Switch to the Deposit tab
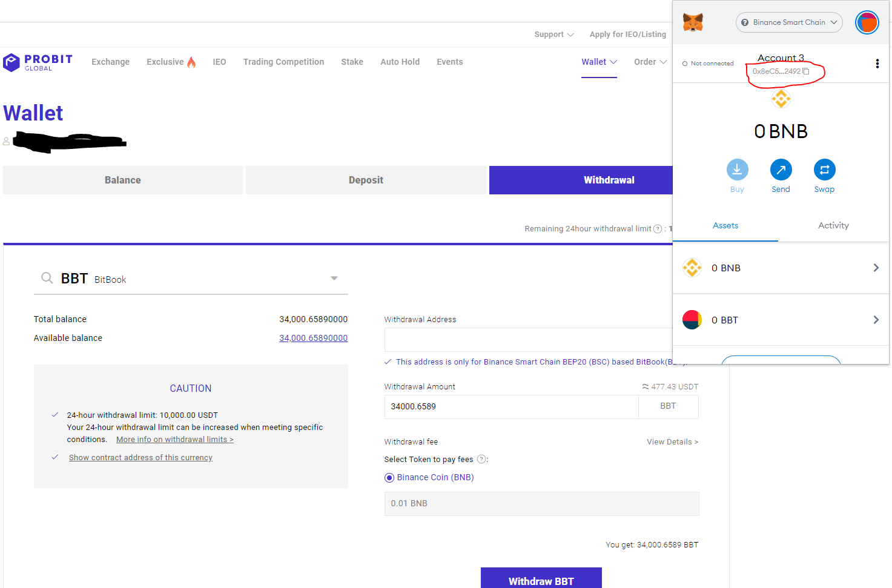892x588 pixels. [x=366, y=180]
